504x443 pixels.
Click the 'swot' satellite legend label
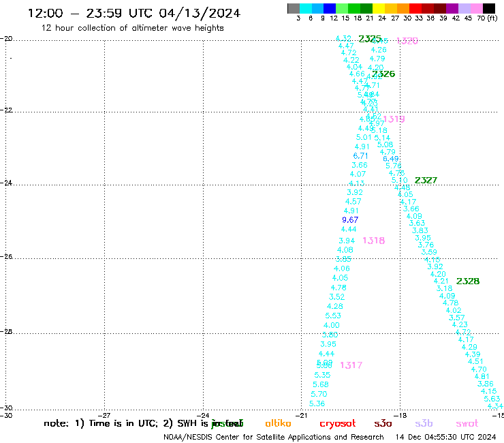point(467,424)
